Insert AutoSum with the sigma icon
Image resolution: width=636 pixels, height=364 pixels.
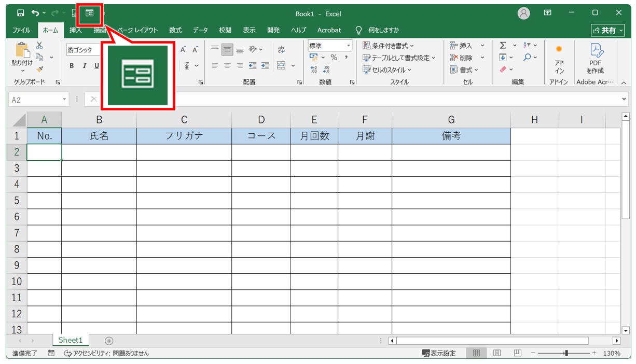tap(503, 46)
